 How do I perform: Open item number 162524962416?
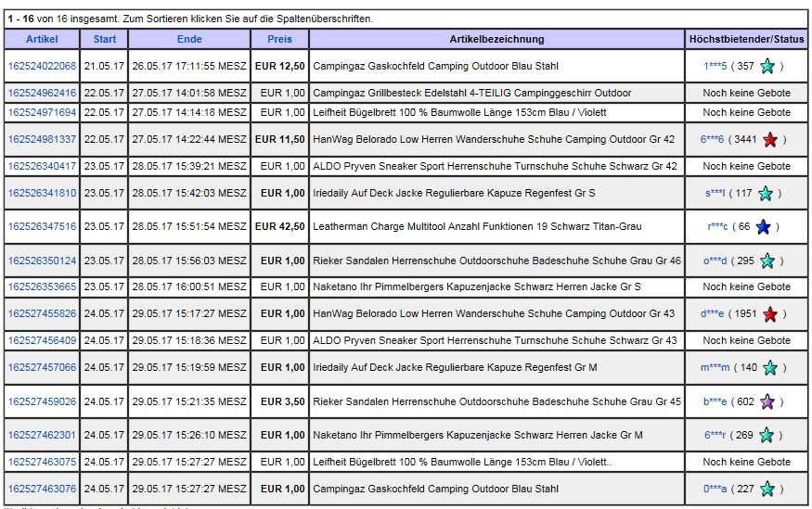(x=42, y=93)
